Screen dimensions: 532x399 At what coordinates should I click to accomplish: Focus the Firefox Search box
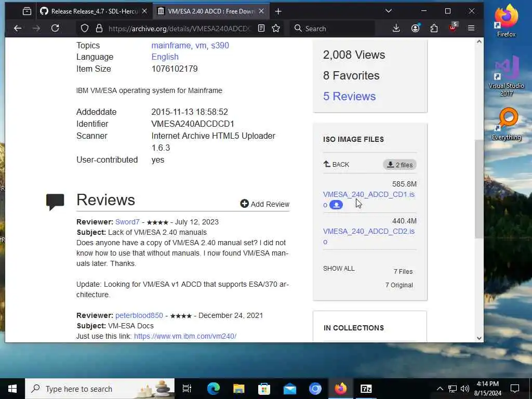(332, 29)
